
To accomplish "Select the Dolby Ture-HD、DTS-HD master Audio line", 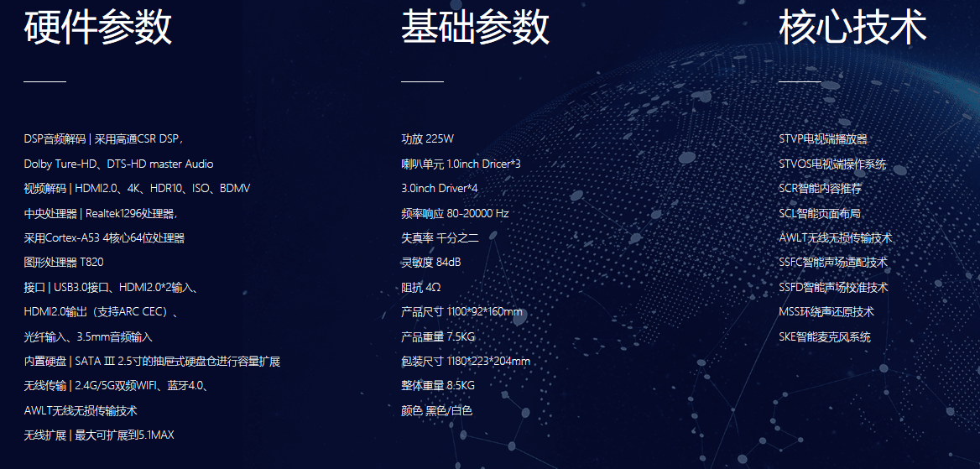I will click(119, 164).
